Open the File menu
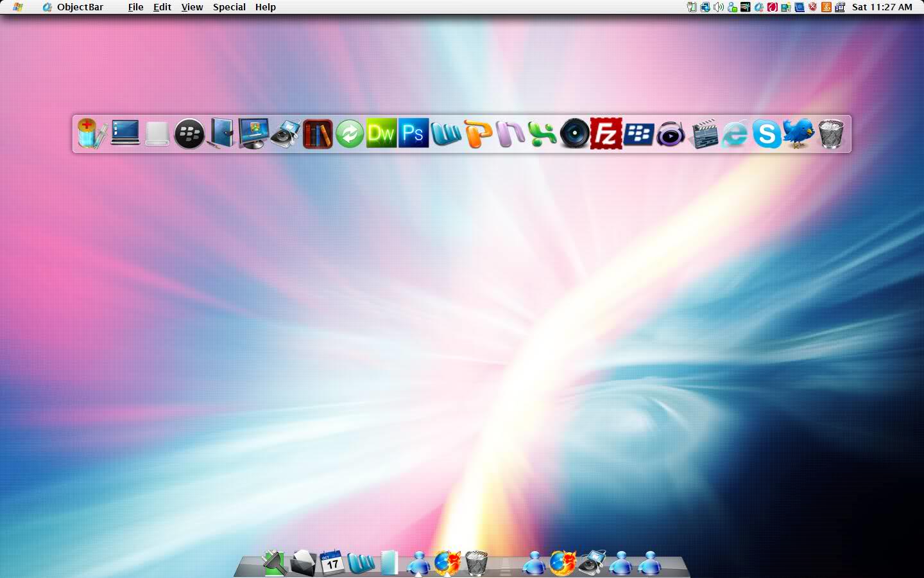Screen dimensions: 924x578 click(x=135, y=7)
